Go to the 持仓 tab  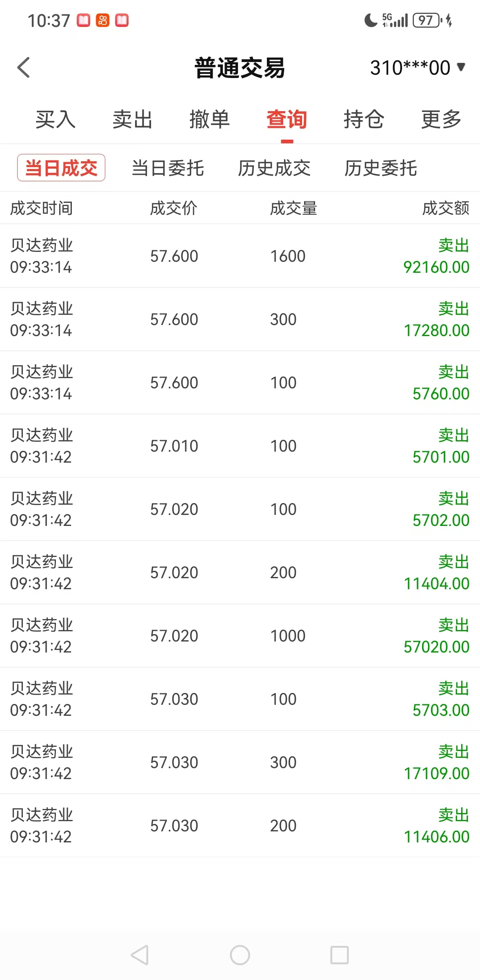364,120
